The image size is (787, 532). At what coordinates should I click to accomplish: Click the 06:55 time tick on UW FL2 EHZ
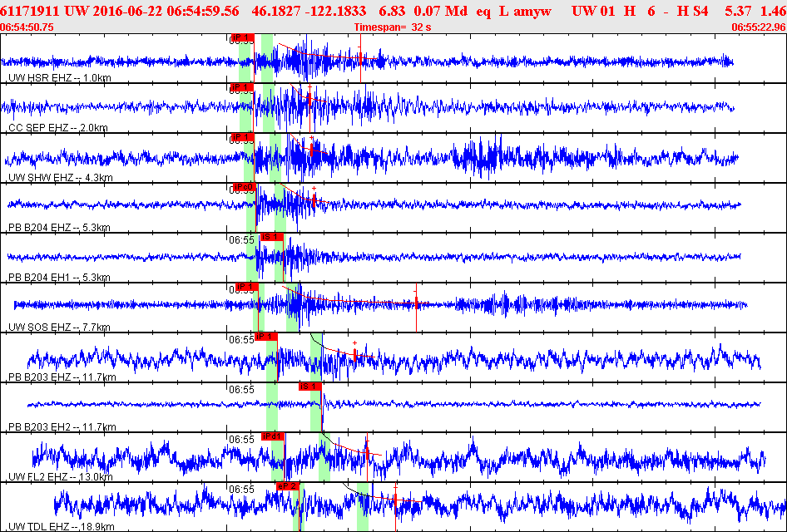[x=242, y=439]
